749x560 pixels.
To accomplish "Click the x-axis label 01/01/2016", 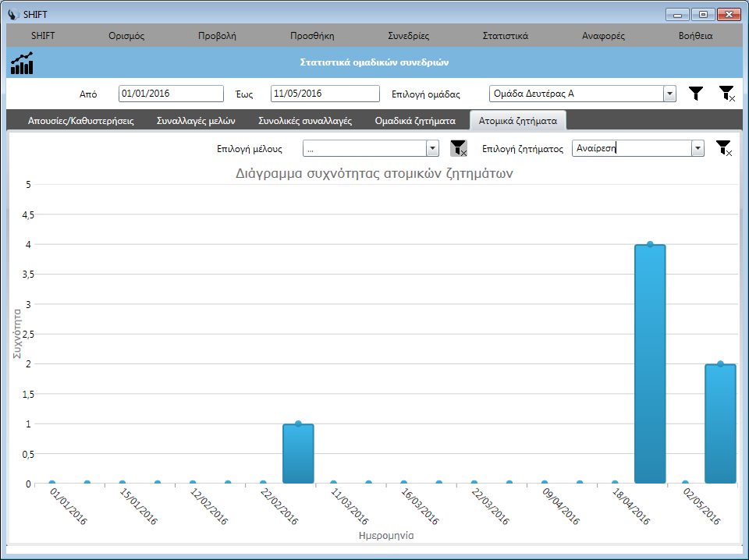I will click(x=69, y=506).
